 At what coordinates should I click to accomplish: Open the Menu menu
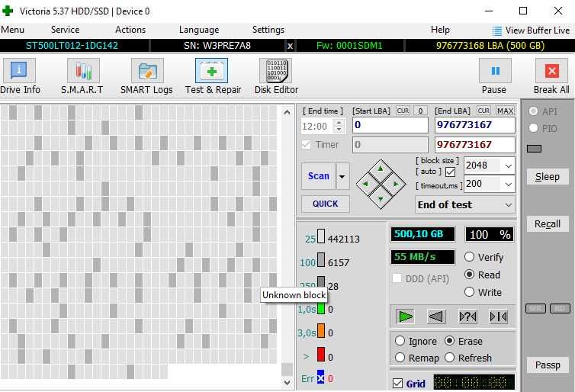point(12,30)
